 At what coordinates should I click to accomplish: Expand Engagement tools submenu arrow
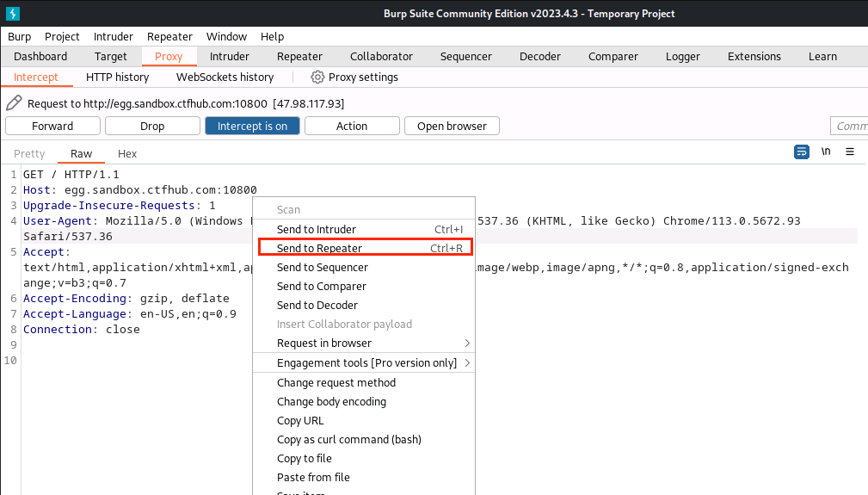coord(467,362)
